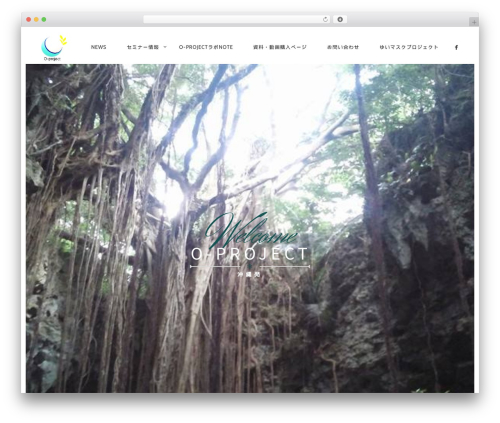Close the browser window with red button
The height and width of the screenshot is (423, 500).
(29, 20)
